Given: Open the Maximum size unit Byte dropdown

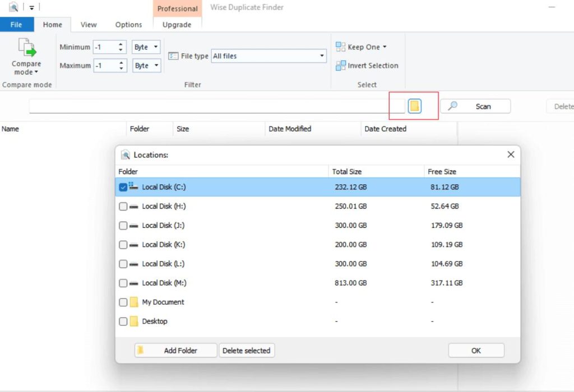Looking at the screenshot, I should (x=146, y=66).
